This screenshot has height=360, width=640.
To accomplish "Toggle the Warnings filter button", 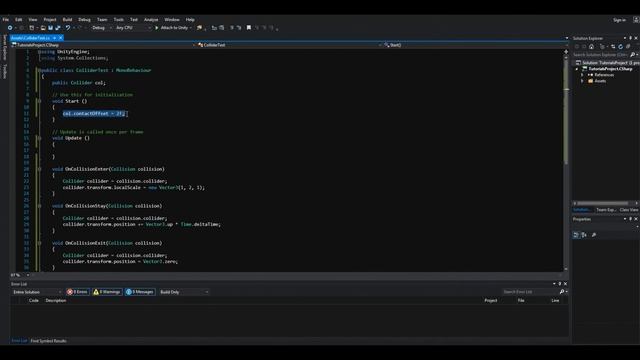I will tap(107, 292).
